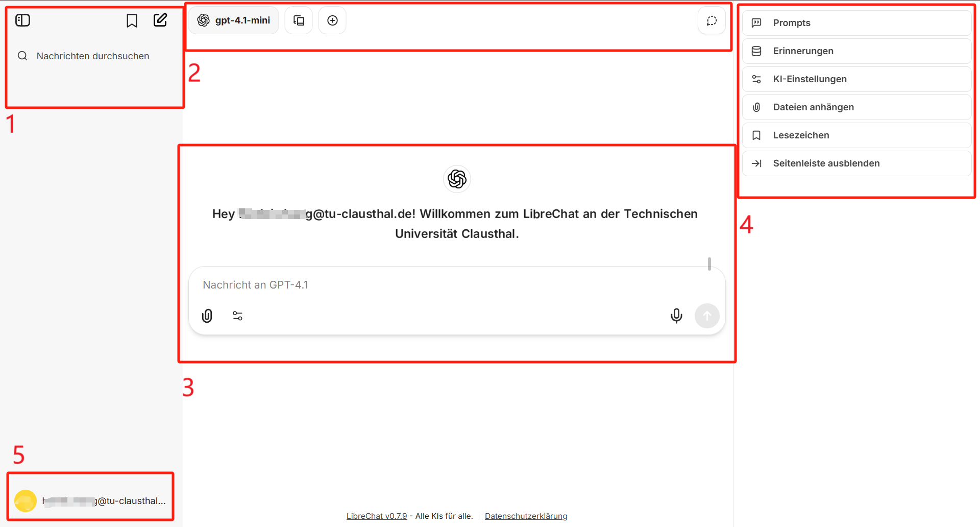
Task: Open the Prompts panel
Action: click(856, 23)
